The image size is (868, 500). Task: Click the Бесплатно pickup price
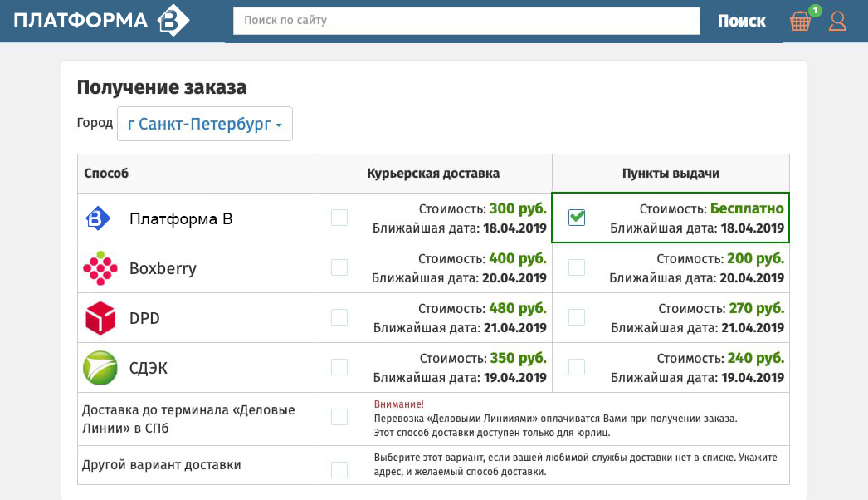[747, 209]
